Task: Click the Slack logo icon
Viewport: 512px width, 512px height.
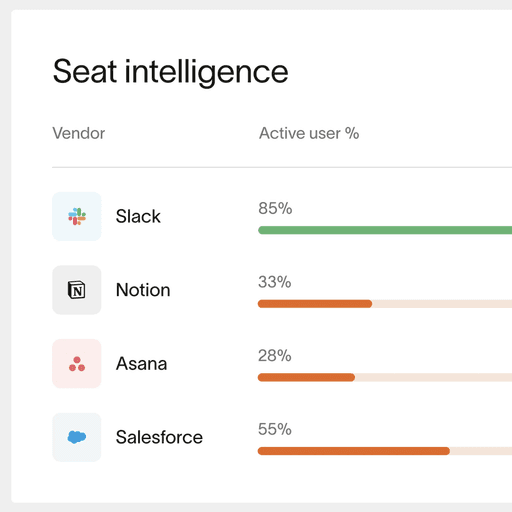Action: pos(77,216)
